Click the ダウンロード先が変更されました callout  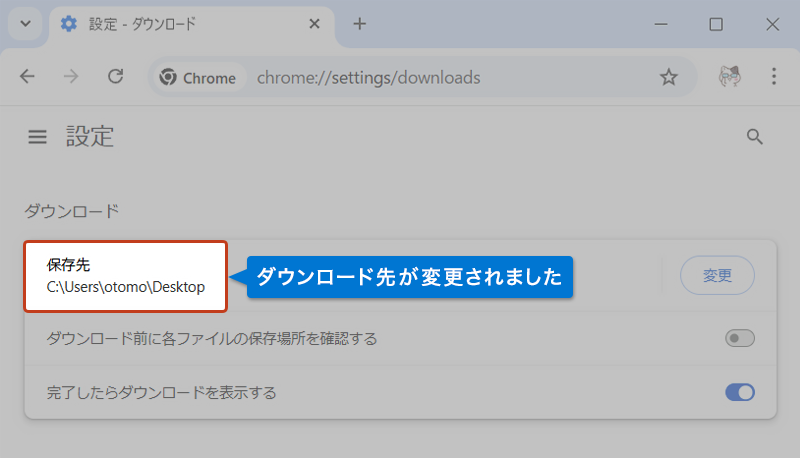click(409, 276)
